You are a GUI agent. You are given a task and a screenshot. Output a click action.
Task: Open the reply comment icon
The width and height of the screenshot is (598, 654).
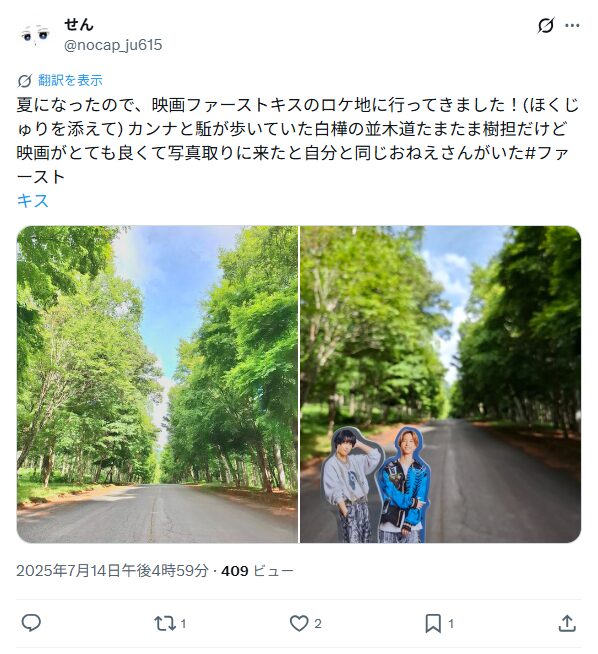[x=31, y=623]
